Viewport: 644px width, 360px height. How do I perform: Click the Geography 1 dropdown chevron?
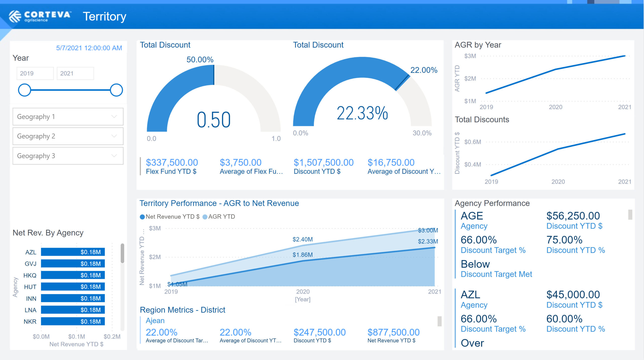(114, 117)
